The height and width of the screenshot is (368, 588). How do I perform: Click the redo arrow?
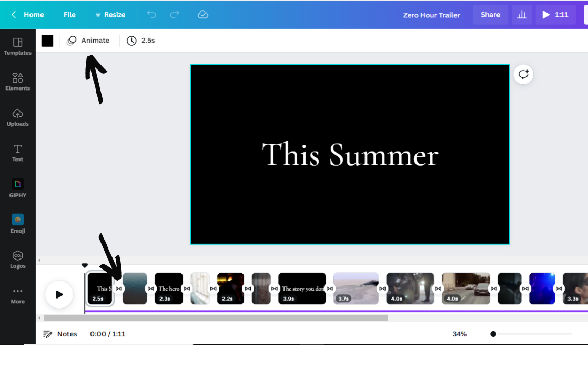click(x=175, y=15)
